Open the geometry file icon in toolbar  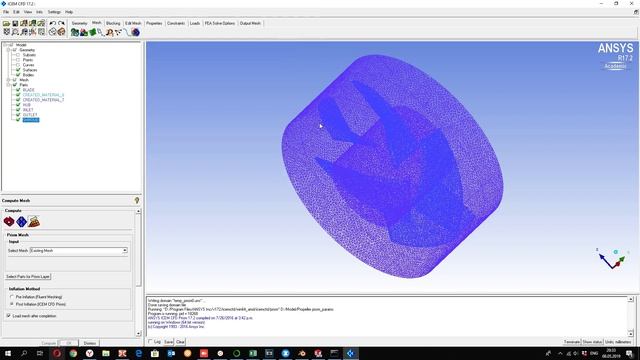tap(24, 24)
